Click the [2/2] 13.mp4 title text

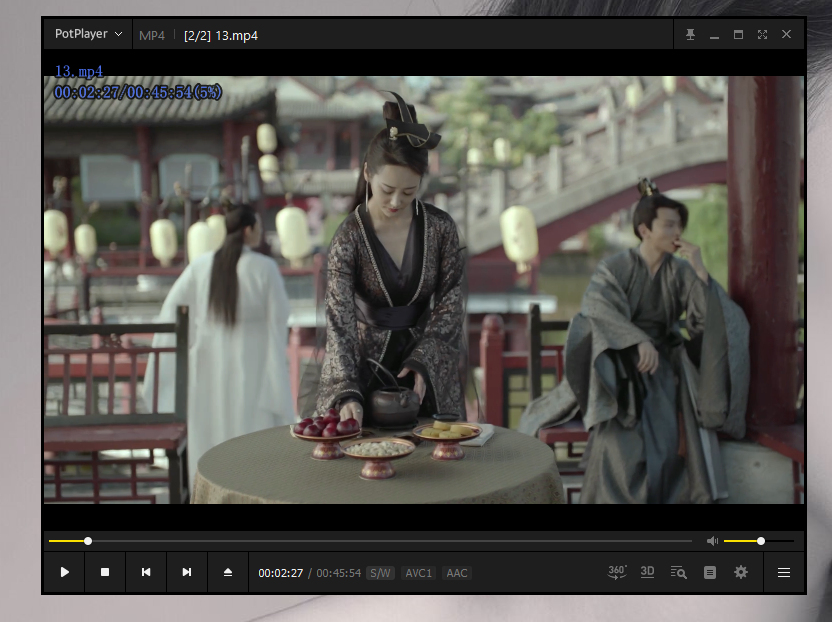(x=221, y=36)
